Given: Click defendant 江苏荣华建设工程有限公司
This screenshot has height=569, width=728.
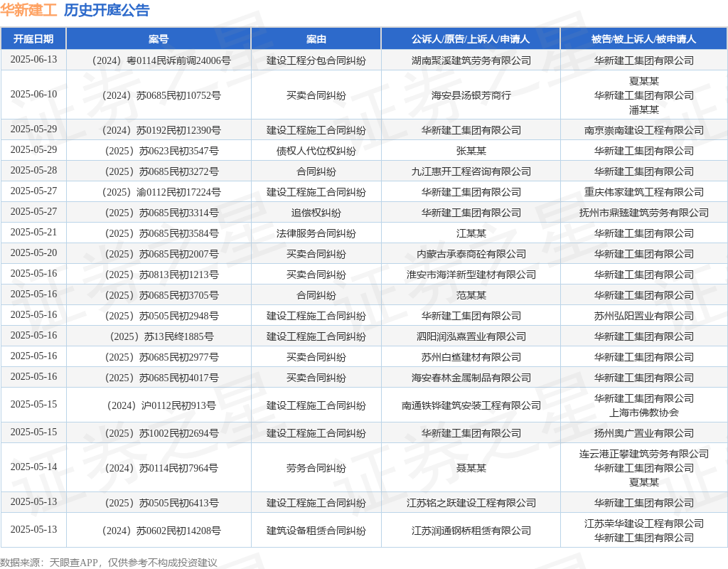Looking at the screenshot, I should (x=644, y=523).
